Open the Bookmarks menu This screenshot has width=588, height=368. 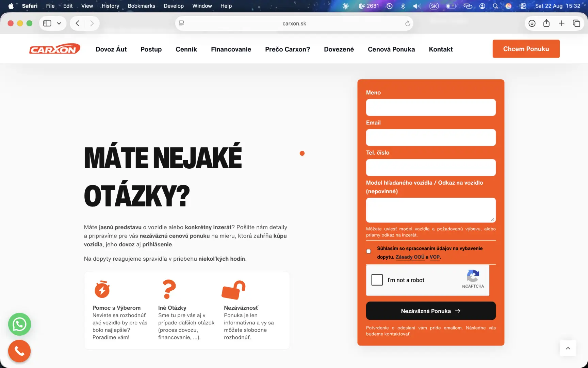(141, 6)
